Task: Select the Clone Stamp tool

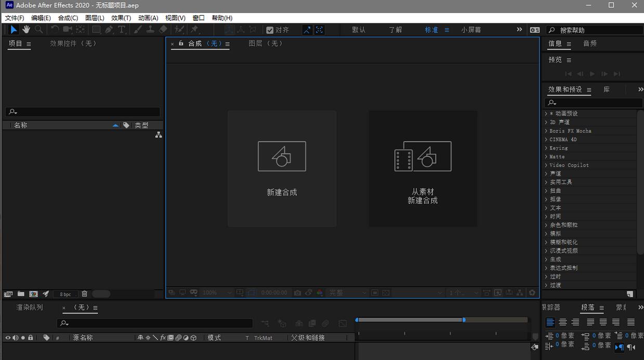Action: [150, 30]
